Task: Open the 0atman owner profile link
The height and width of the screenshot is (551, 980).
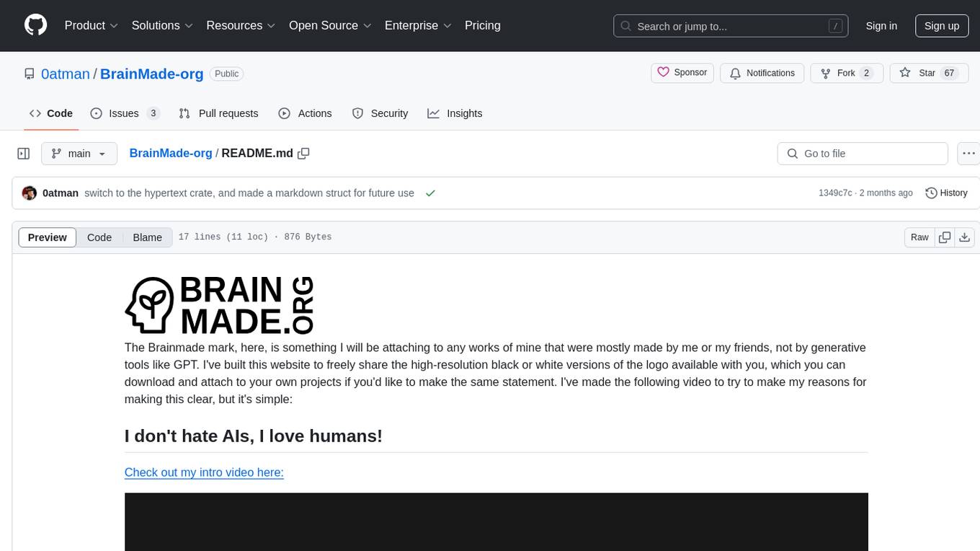Action: coord(66,74)
